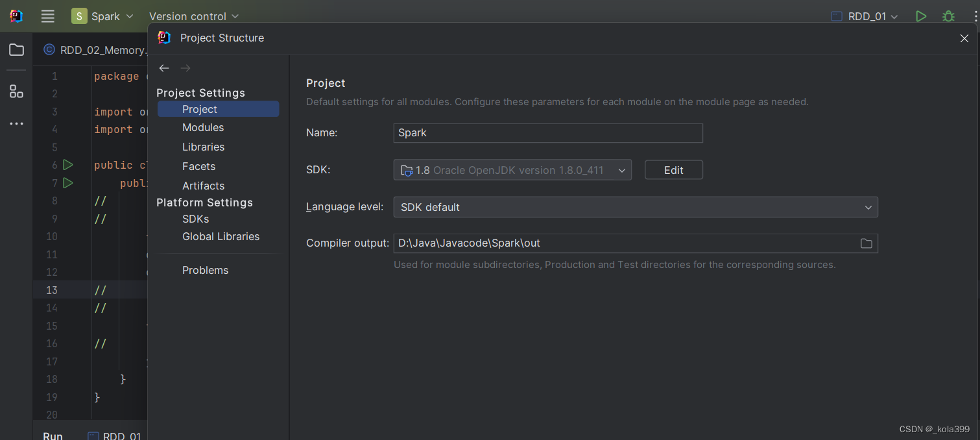Select Artifacts in settings list
Image resolution: width=980 pixels, height=440 pixels.
pos(203,186)
